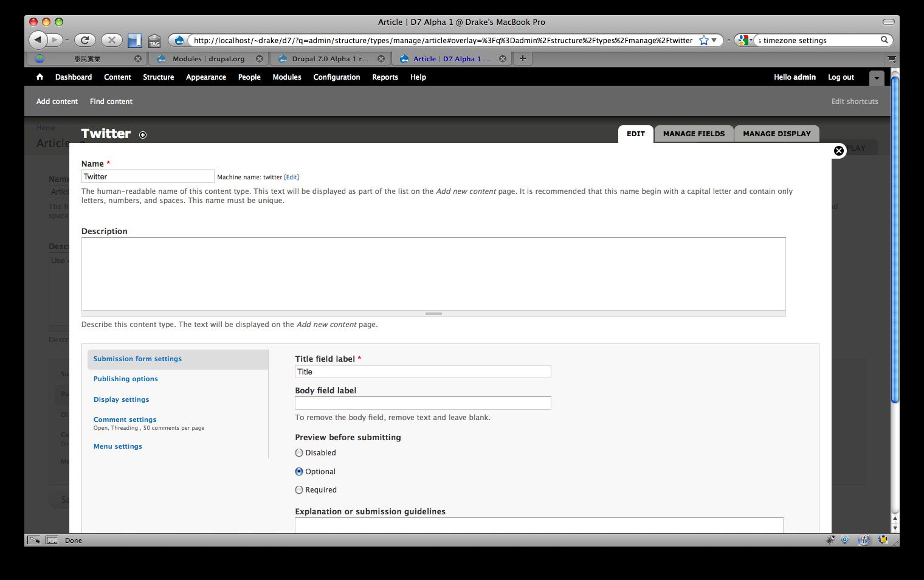Image resolution: width=924 pixels, height=580 pixels.
Task: Open the Reports admin menu
Action: 385,77
